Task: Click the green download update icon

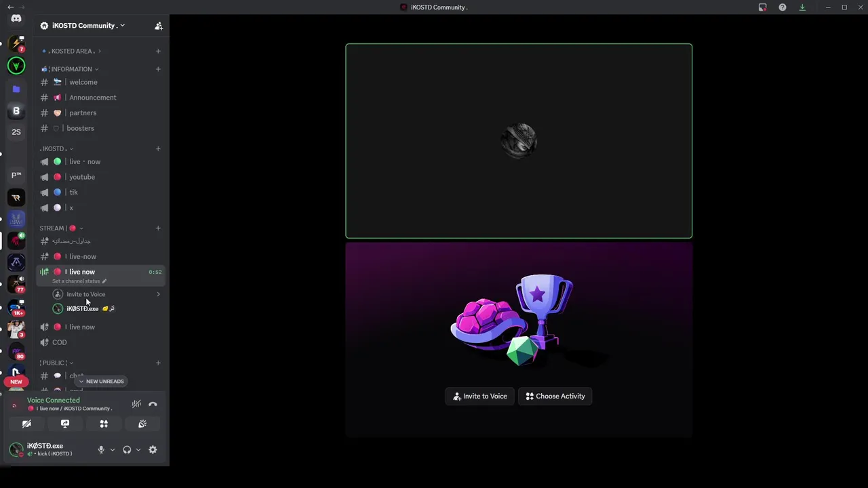Action: point(802,7)
